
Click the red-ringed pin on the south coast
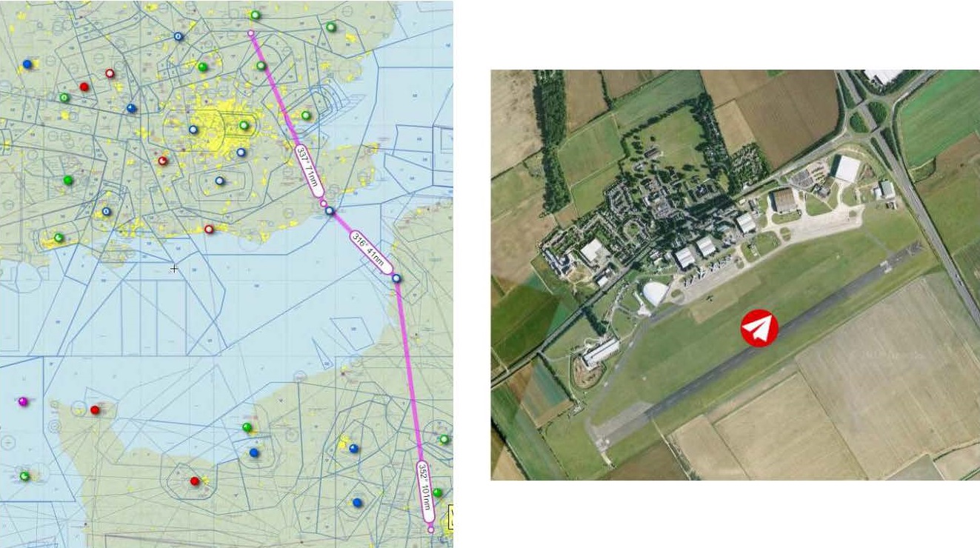(209, 230)
